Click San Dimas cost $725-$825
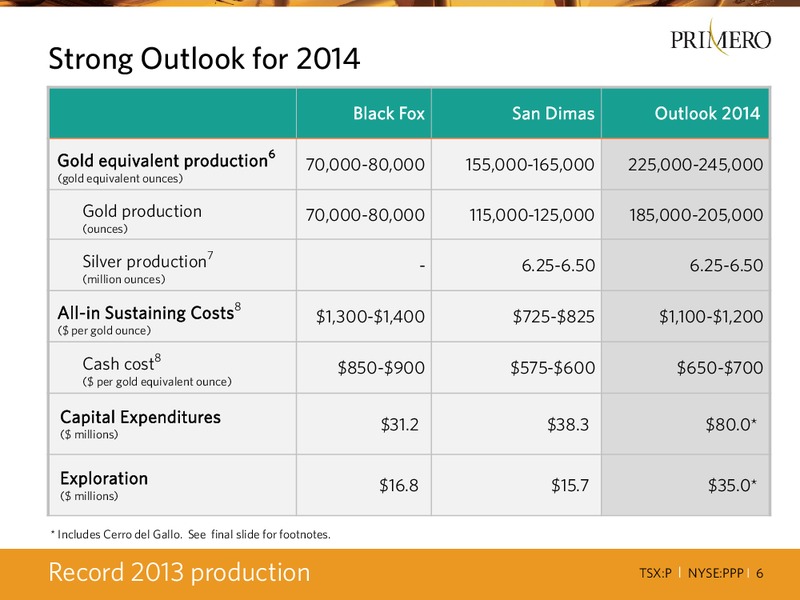This screenshot has width=800, height=600. click(554, 316)
